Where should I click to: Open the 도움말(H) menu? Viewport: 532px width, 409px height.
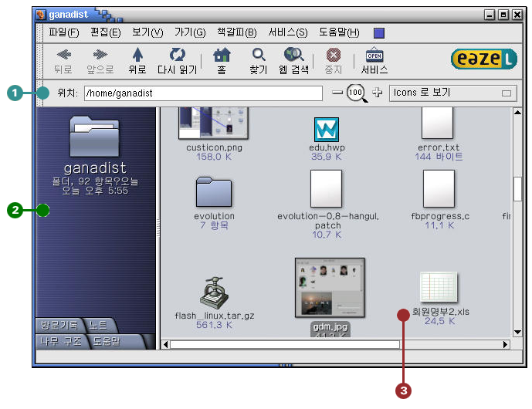click(x=339, y=32)
